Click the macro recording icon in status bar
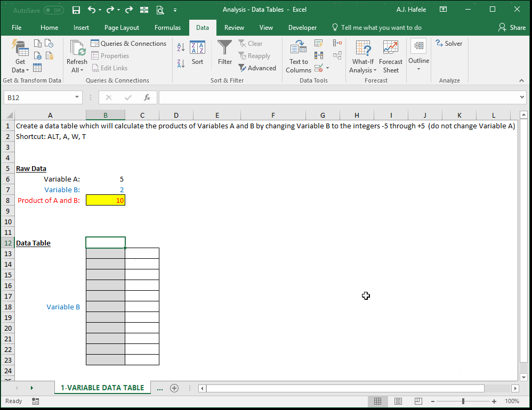 pos(35,401)
